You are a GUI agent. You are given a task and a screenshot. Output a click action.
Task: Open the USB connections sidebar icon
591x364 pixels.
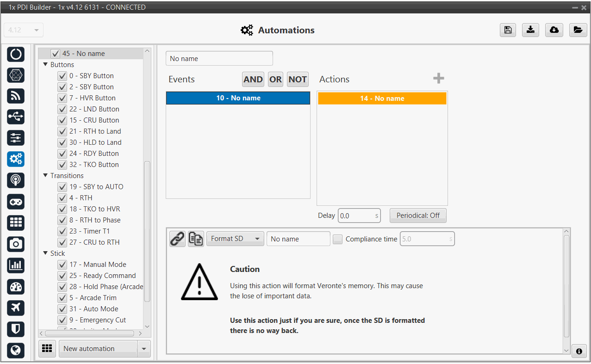click(x=16, y=117)
